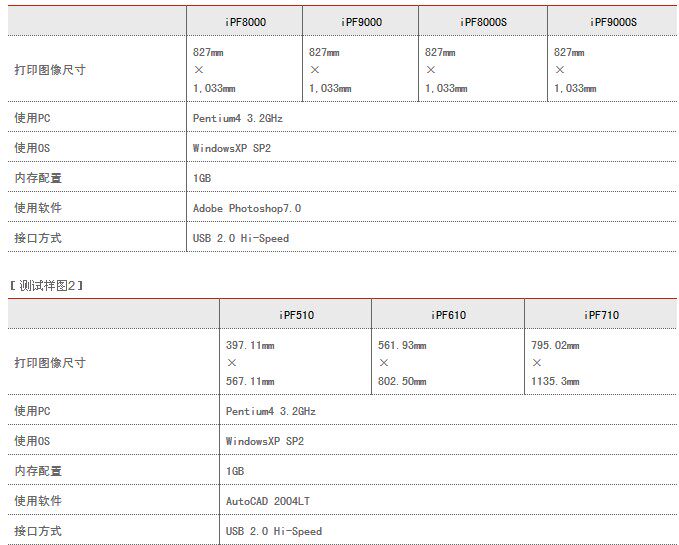Click the first table's 打印图像尺寸 row label
This screenshot has width=679, height=545.
tap(50, 69)
